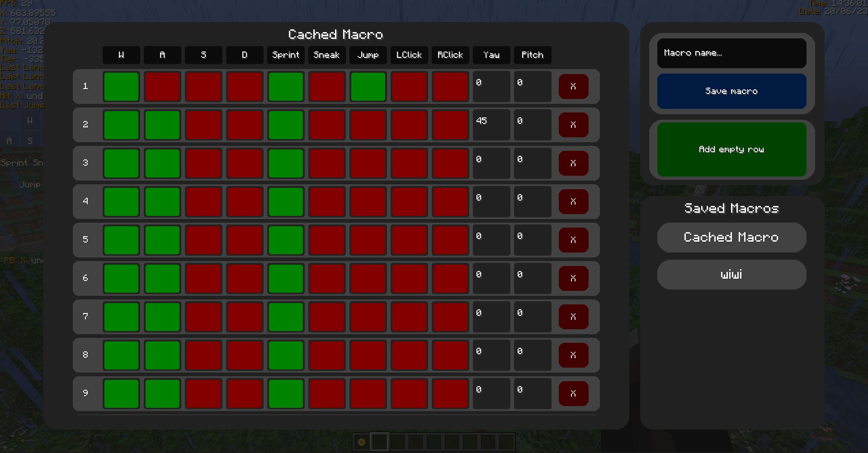Toggle RClick in row 4
This screenshot has width=868, height=453.
pyautogui.click(x=450, y=201)
